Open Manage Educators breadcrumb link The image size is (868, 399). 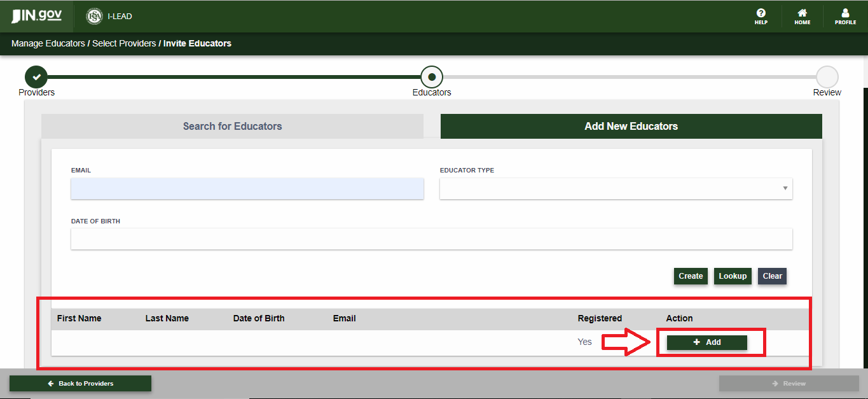(x=48, y=44)
